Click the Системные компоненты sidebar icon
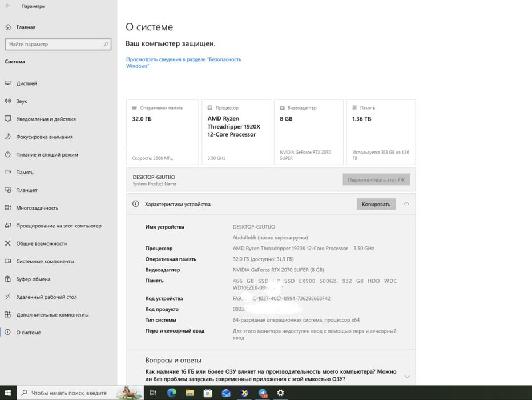The image size is (532, 400). coord(8,261)
